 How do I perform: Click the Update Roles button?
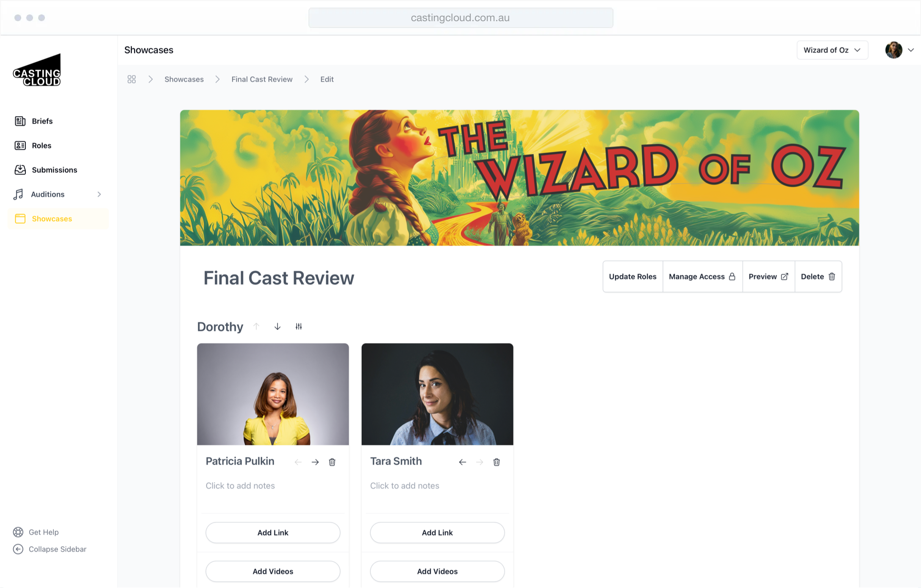[632, 277]
